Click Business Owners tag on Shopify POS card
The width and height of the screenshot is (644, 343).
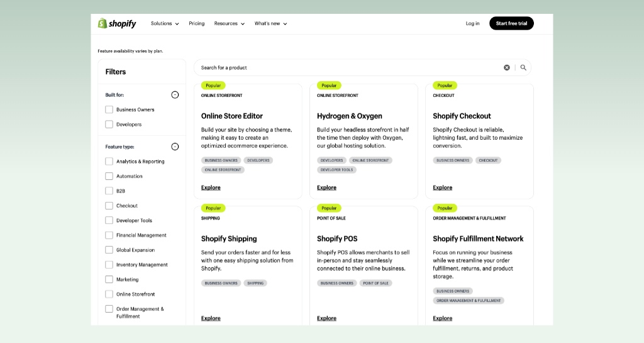tap(337, 283)
